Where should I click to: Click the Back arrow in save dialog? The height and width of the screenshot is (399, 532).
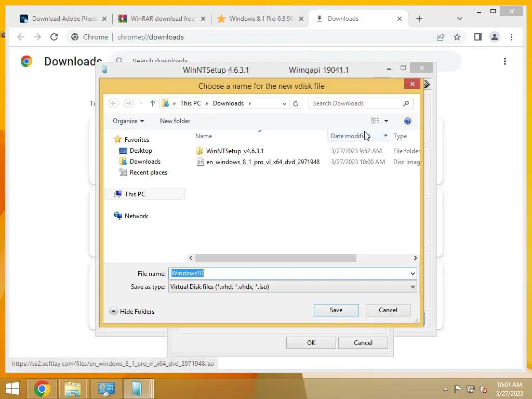[114, 103]
